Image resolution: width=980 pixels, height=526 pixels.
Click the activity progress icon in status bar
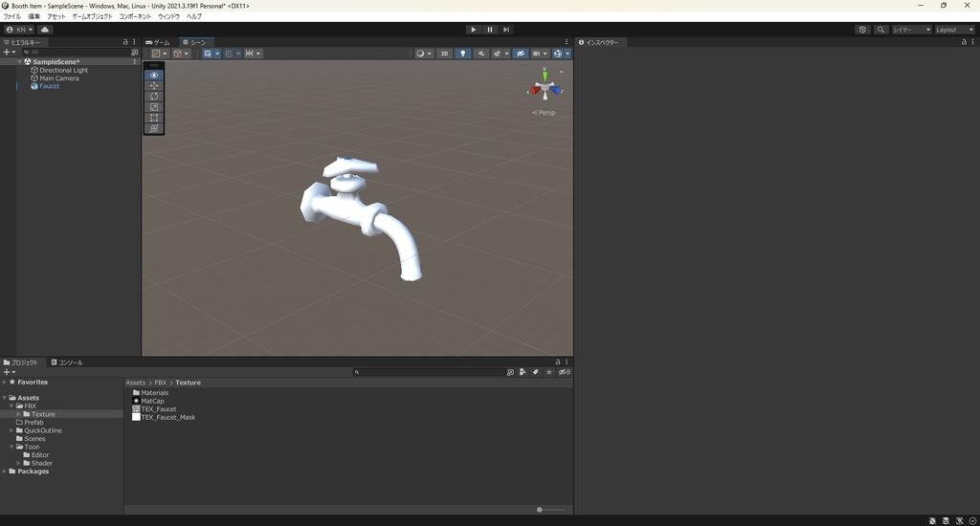point(972,520)
